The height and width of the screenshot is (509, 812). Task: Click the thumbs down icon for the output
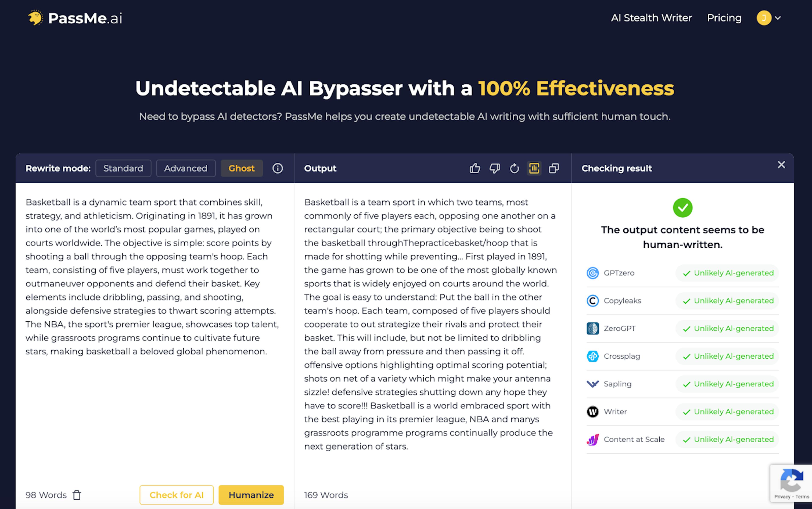tap(495, 168)
